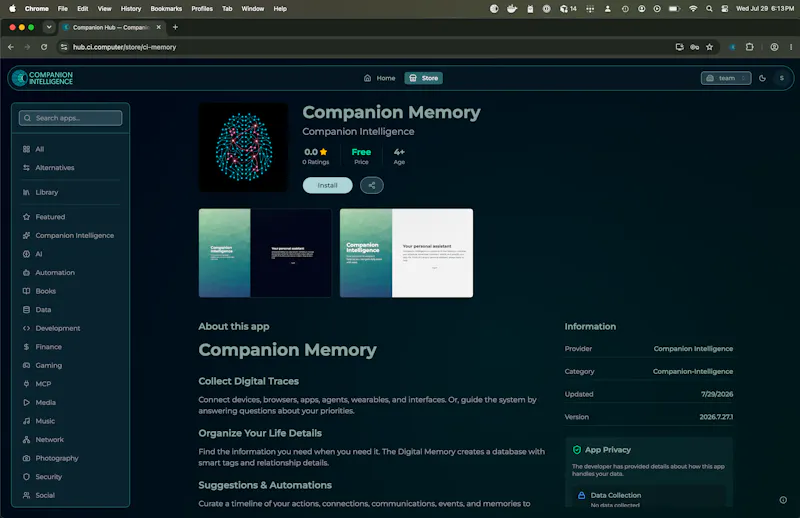
Task: Bookmark this page with star icon
Action: pos(710,47)
